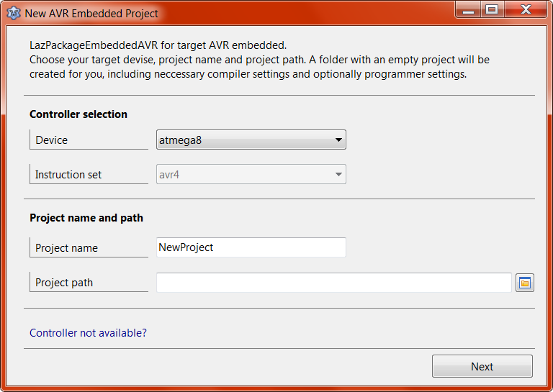Click the Instruction set label

[68, 175]
